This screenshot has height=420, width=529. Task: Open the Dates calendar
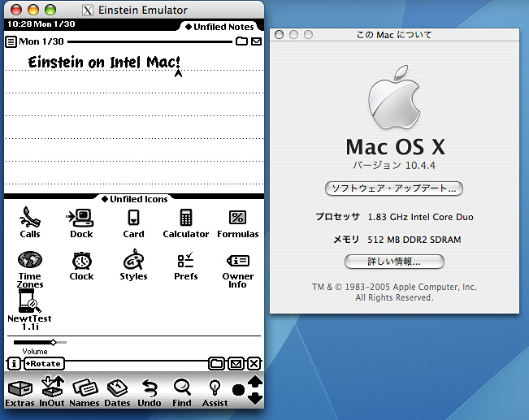point(117,392)
